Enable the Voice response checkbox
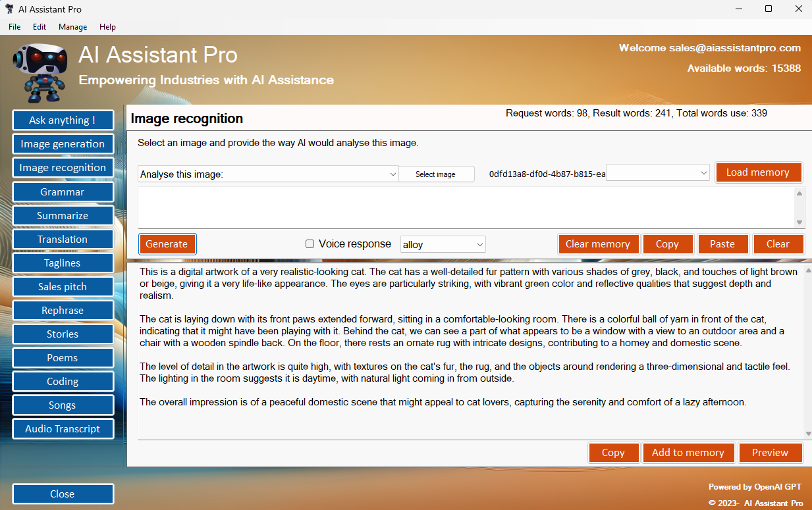 pyautogui.click(x=310, y=244)
